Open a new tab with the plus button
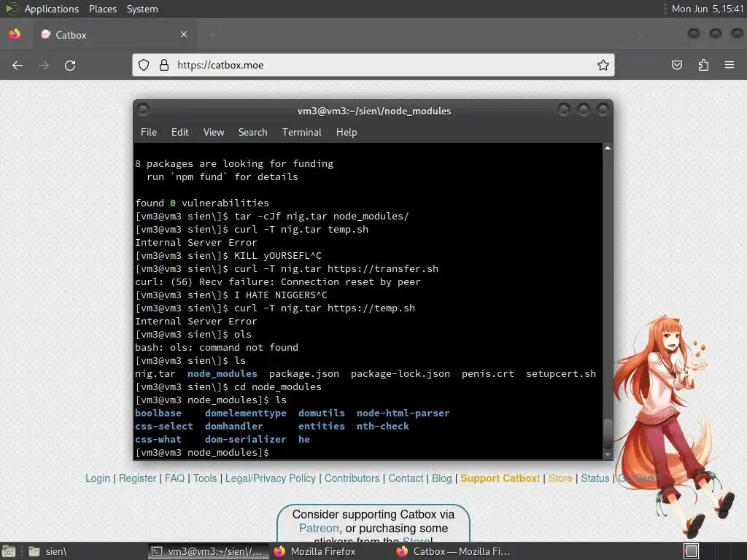747x560 pixels. 212,34
